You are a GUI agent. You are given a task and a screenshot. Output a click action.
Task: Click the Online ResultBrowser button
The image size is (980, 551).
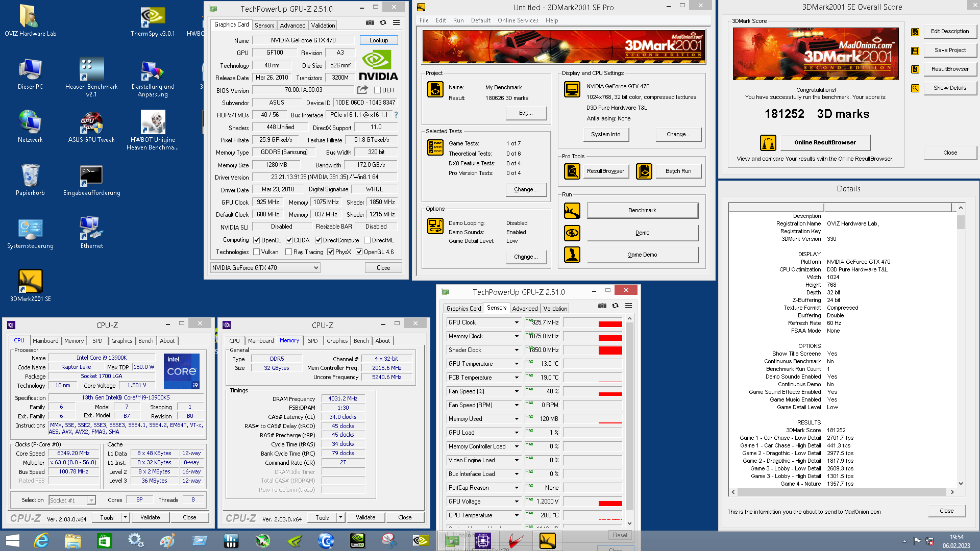825,143
